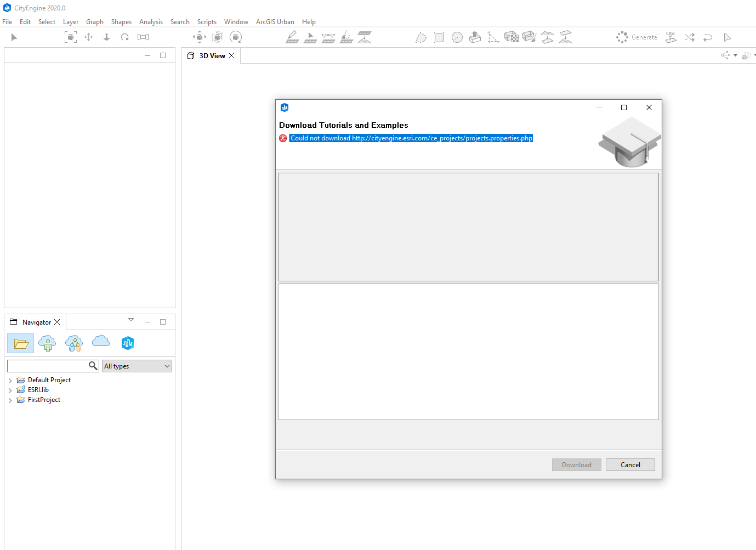Screen dimensions: 756x550
Task: Open the Window menu
Action: pyautogui.click(x=236, y=22)
